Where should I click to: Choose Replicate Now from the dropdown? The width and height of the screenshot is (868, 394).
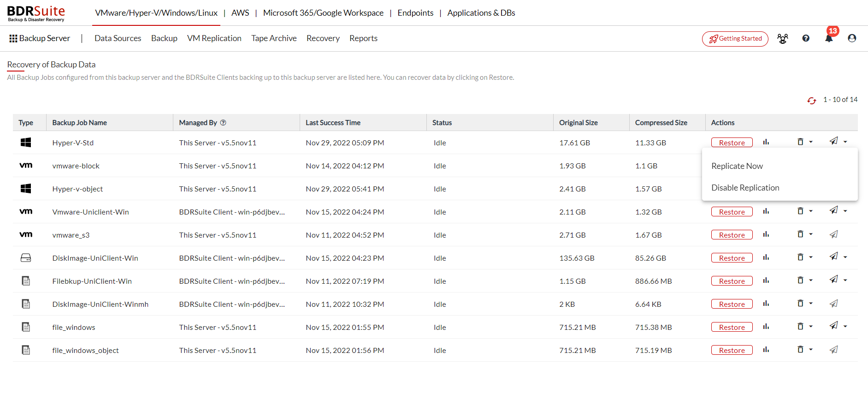pyautogui.click(x=737, y=166)
